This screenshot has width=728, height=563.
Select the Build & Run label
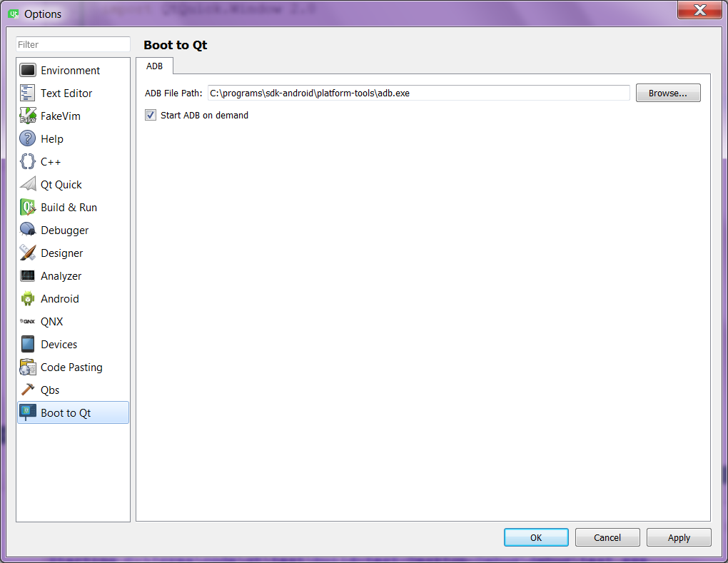click(69, 208)
